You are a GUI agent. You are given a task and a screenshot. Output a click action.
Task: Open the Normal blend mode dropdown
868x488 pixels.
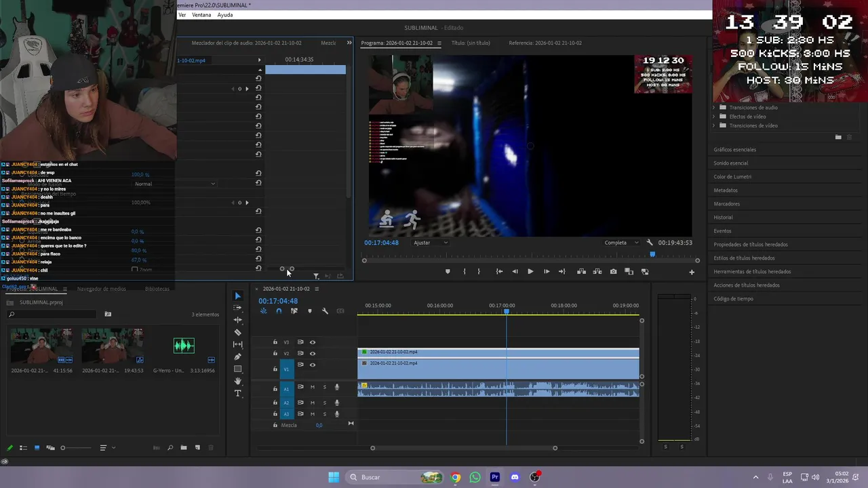pos(174,184)
